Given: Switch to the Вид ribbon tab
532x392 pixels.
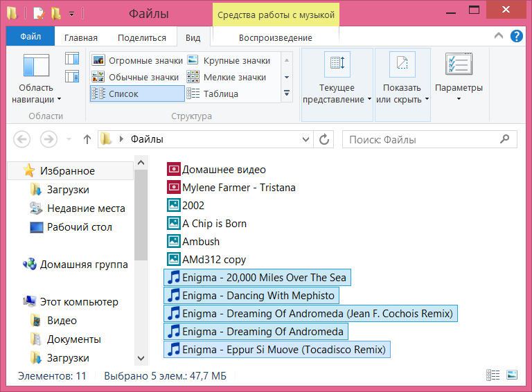Looking at the screenshot, I should coord(193,37).
